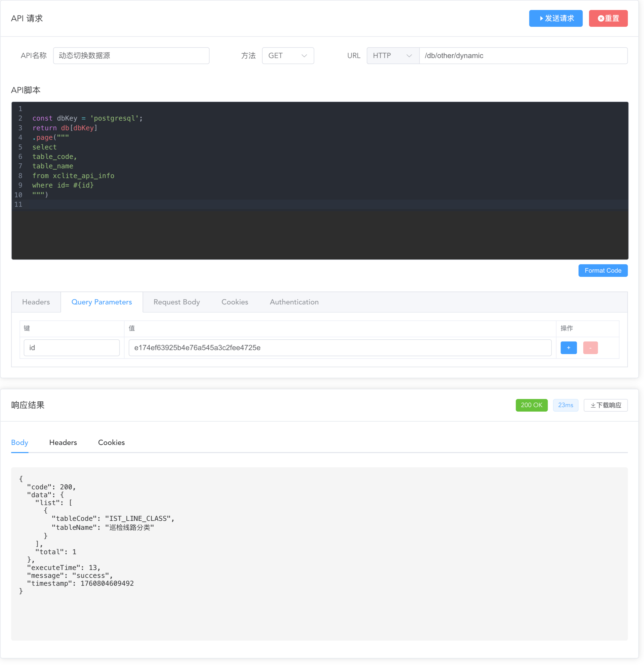Viewport: 644px width, 669px height.
Task: Select the Query Parameters tab
Action: pos(101,302)
